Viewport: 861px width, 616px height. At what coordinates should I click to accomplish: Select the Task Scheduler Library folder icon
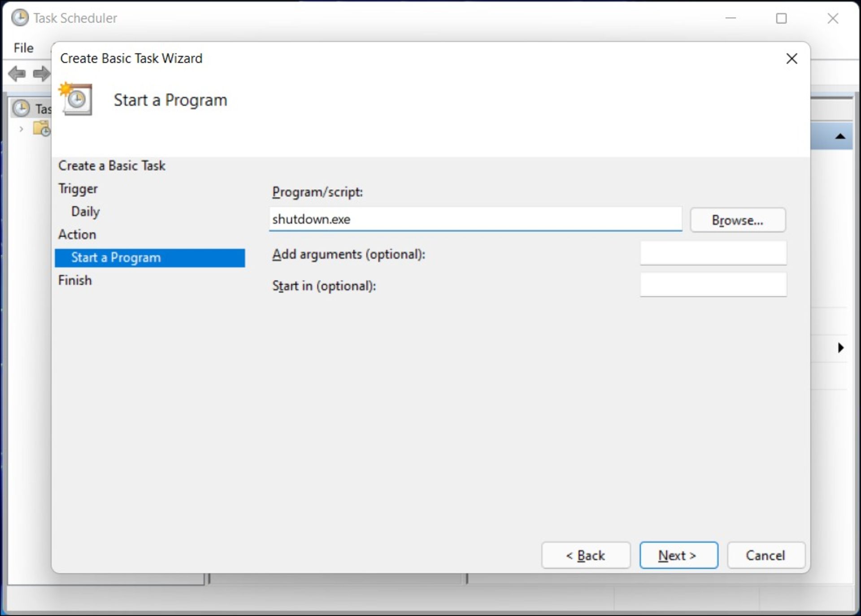[42, 129]
